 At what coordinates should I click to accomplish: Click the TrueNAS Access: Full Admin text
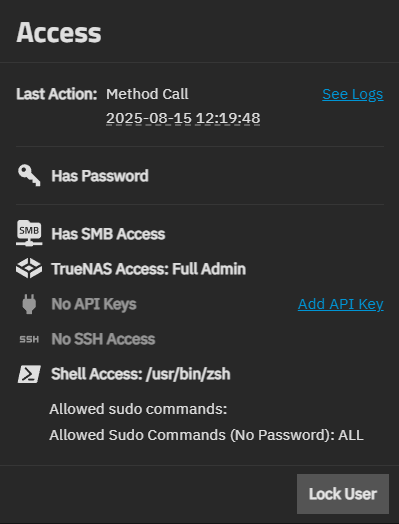tap(148, 269)
